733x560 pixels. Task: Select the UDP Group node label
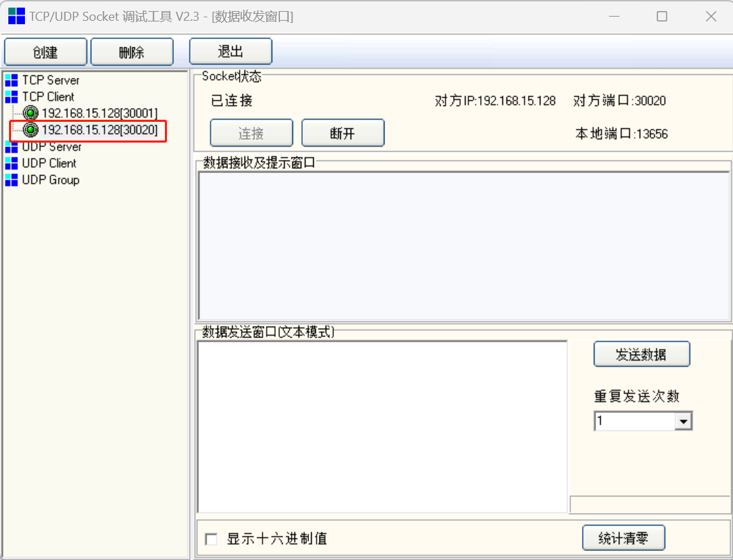(51, 180)
